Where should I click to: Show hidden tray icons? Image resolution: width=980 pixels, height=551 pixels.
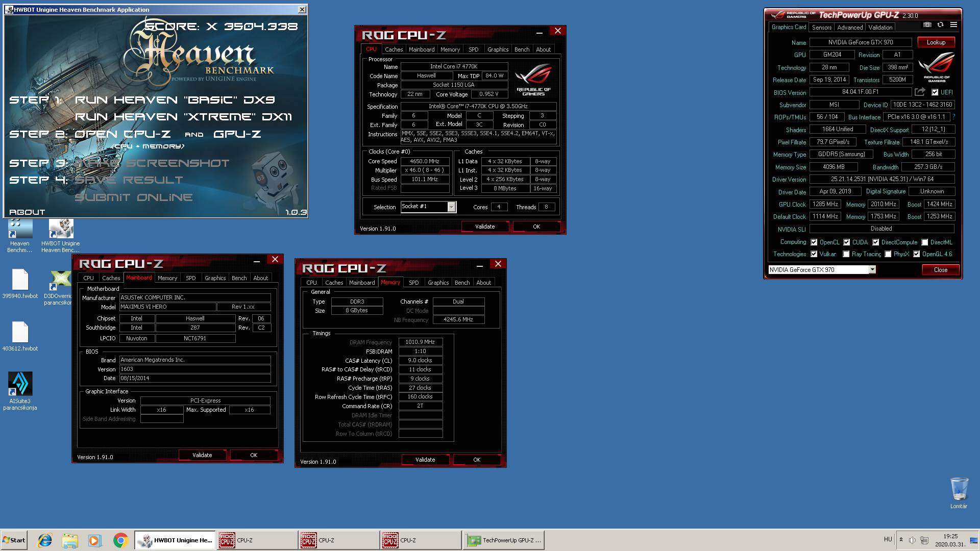coord(901,540)
